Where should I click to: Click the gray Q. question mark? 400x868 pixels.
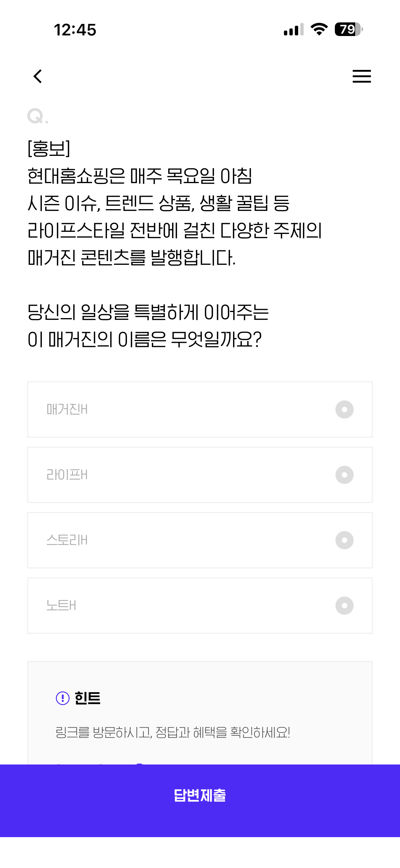38,116
